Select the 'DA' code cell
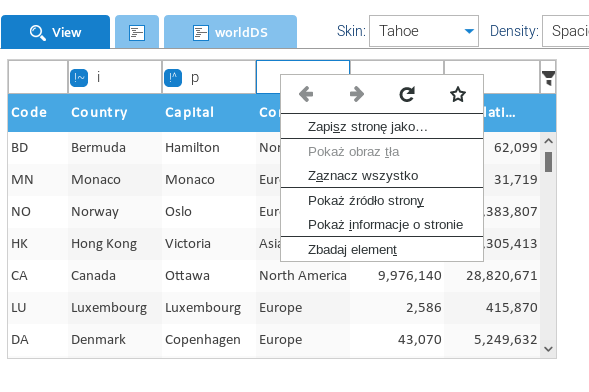The height and width of the screenshot is (392, 589). [38, 339]
